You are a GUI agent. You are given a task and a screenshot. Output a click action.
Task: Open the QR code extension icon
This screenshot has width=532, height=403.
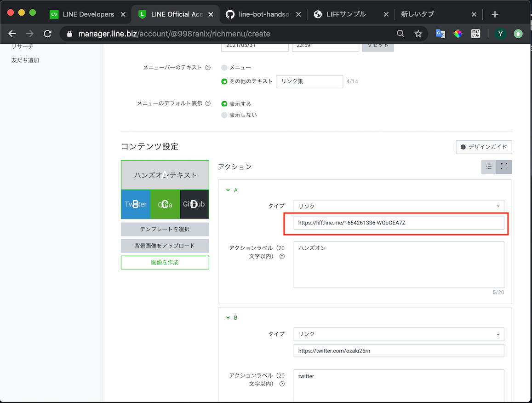(475, 34)
